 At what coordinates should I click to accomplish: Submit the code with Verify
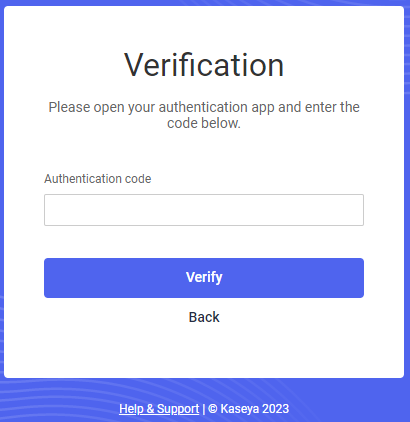pos(204,278)
